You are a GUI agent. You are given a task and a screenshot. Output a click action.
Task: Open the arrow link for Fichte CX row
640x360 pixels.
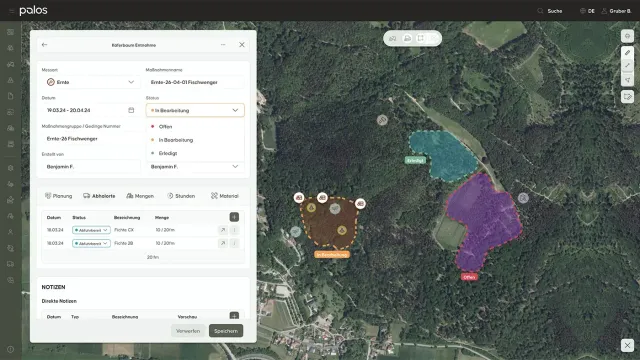[223, 230]
